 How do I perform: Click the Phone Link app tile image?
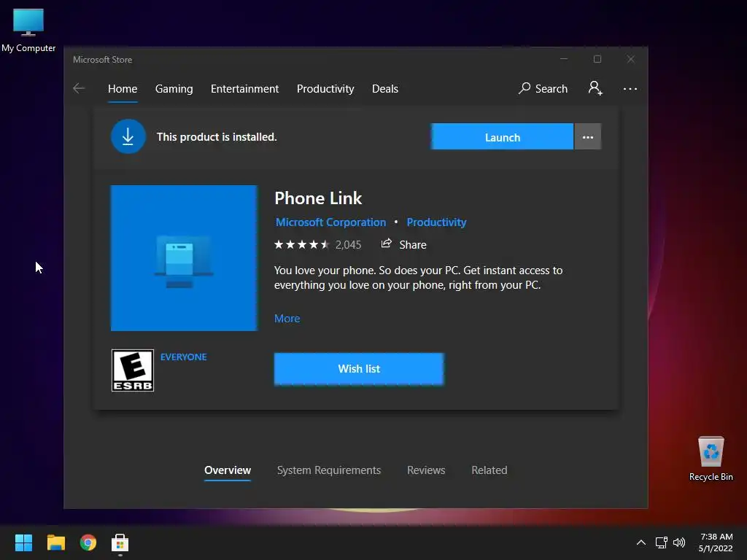coord(184,258)
